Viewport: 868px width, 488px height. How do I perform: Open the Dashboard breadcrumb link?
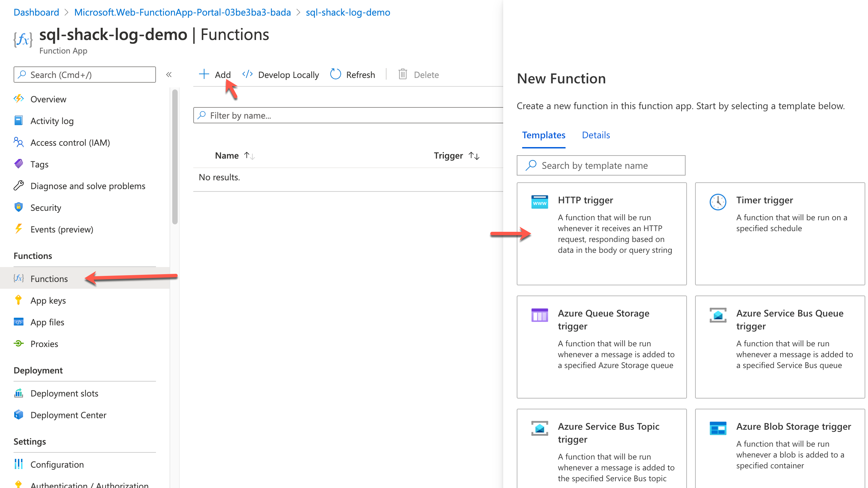[x=36, y=13]
